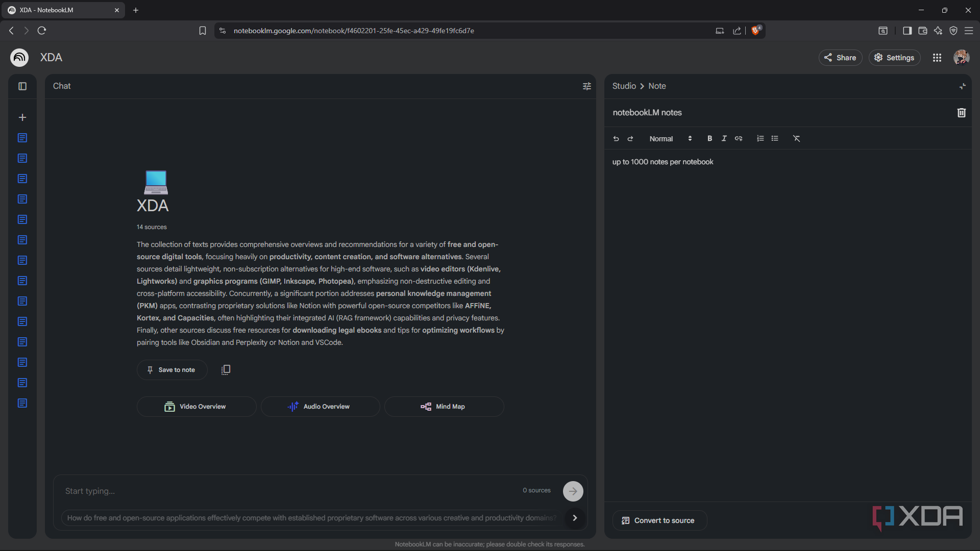The image size is (980, 551).
Task: Delete the notebookLM notes note
Action: click(x=962, y=113)
